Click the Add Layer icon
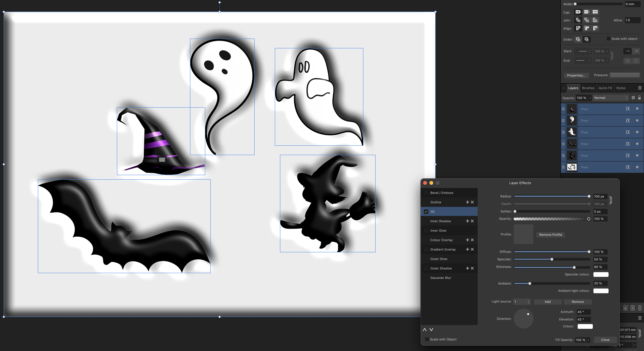The image size is (644, 351). 626,308
